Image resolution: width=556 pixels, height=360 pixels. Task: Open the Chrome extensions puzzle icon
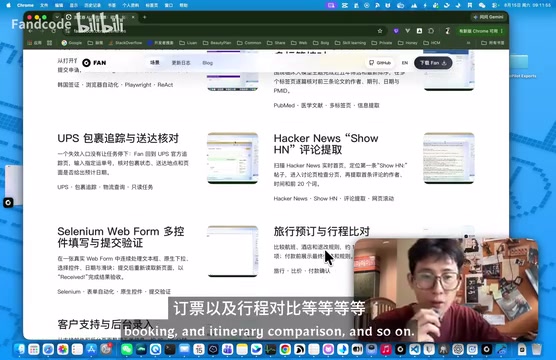point(431,31)
